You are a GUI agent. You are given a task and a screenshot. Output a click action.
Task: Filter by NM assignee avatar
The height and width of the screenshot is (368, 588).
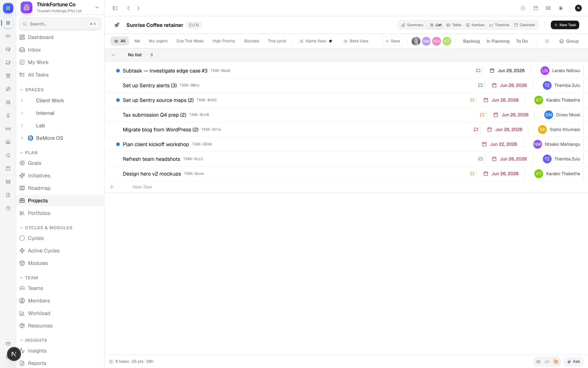[x=426, y=41]
